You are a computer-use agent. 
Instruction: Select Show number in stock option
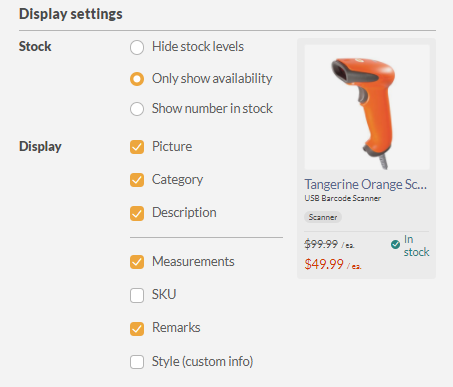[x=137, y=109]
